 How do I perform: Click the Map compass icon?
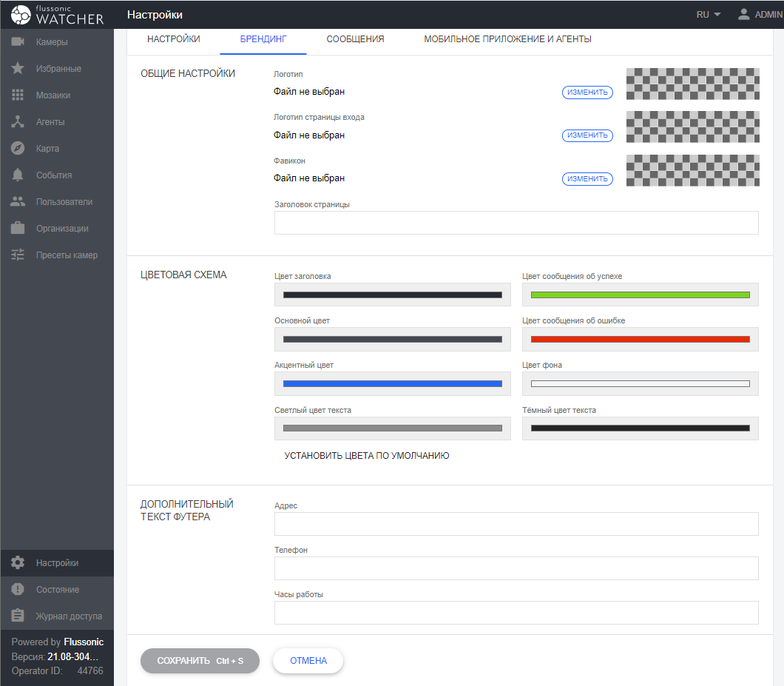(18, 149)
